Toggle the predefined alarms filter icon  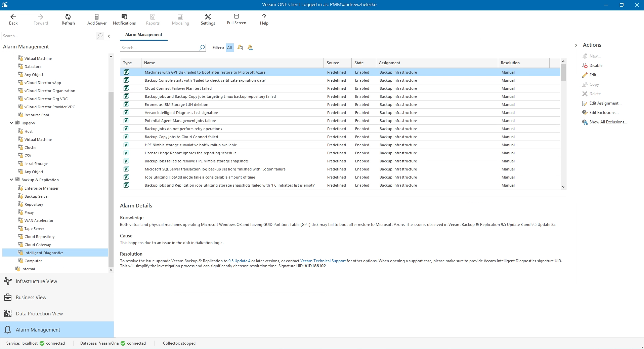240,48
